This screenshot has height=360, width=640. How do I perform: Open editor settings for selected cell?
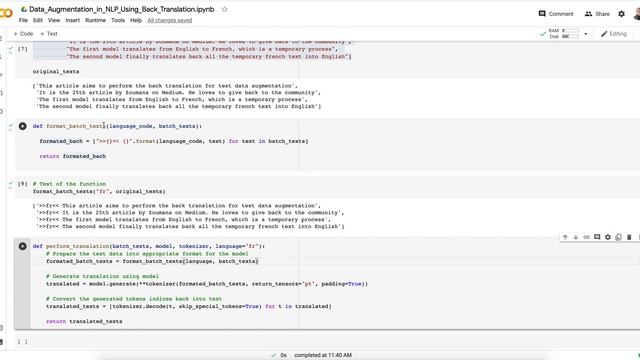point(608,237)
